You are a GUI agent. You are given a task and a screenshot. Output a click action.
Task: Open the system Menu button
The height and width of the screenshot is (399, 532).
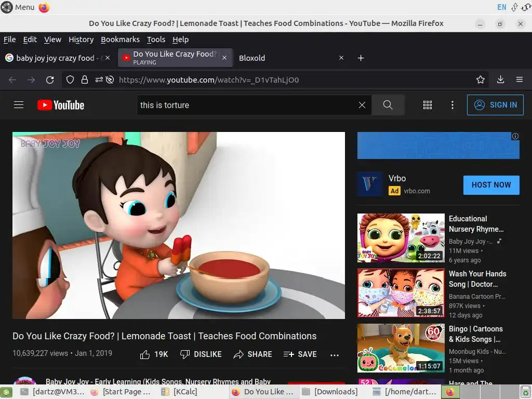pos(18,7)
